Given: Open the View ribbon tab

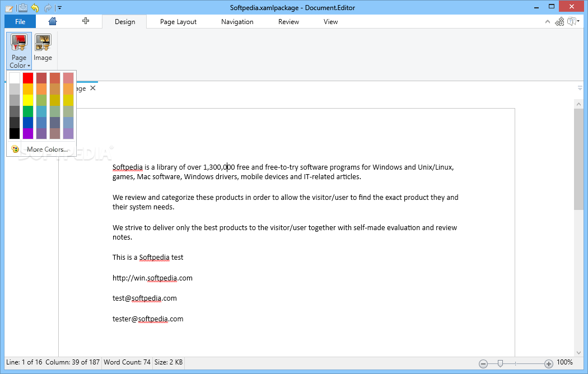Looking at the screenshot, I should click(330, 22).
